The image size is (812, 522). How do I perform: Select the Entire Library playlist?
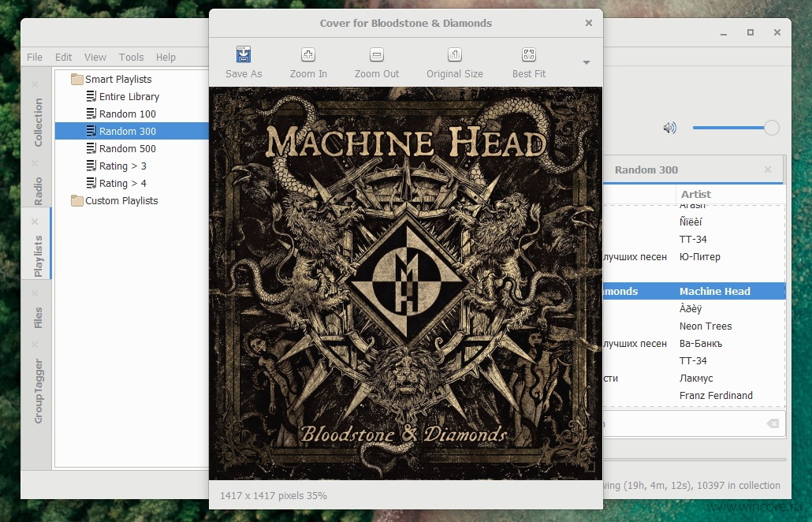tap(129, 96)
